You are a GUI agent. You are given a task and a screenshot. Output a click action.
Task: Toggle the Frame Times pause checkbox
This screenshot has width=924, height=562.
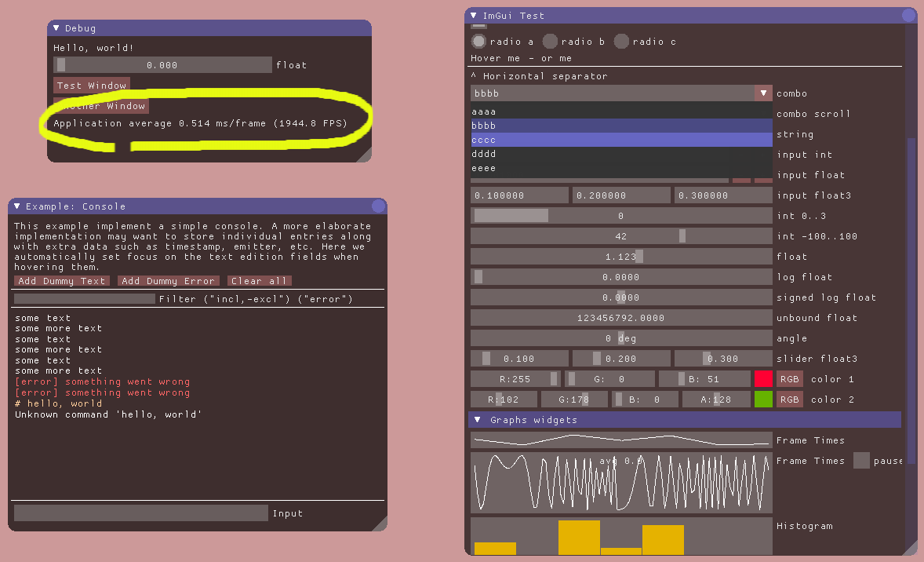(x=861, y=461)
